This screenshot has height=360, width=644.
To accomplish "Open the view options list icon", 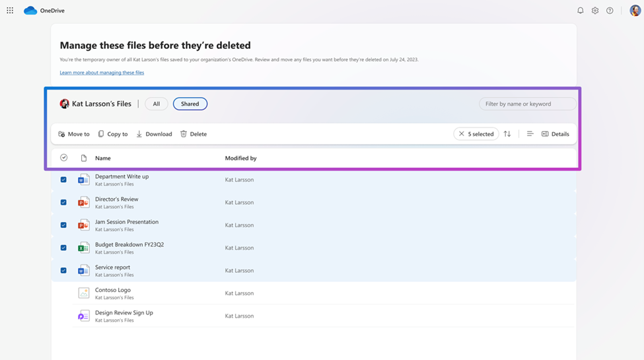I will click(x=530, y=134).
